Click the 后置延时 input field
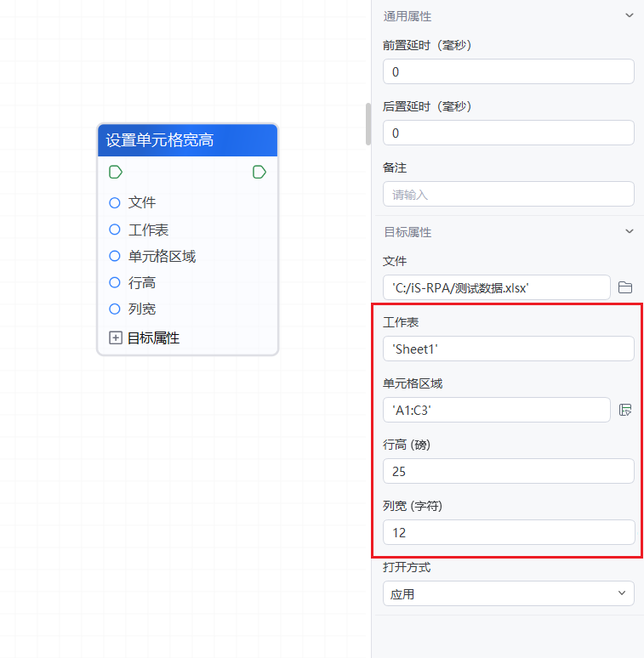 click(508, 133)
